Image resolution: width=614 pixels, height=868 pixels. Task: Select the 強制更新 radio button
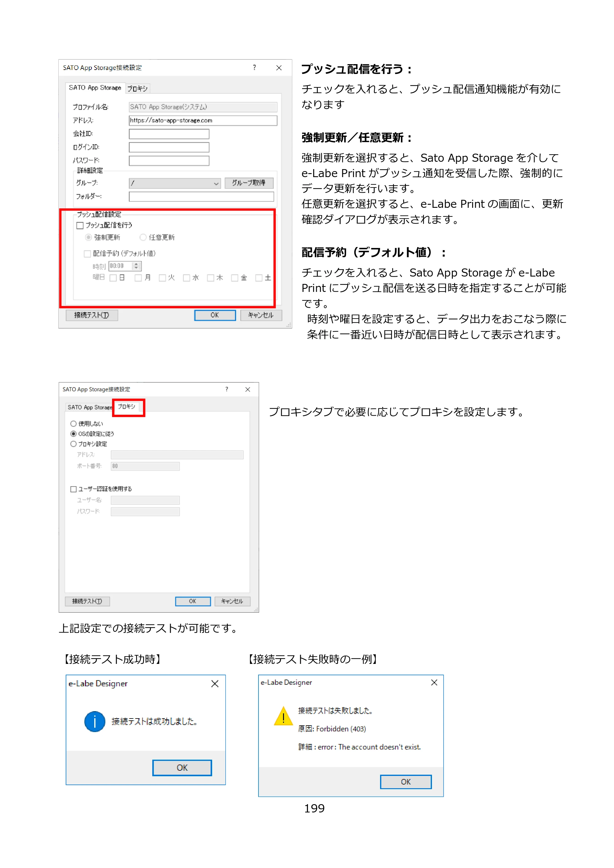[88, 238]
